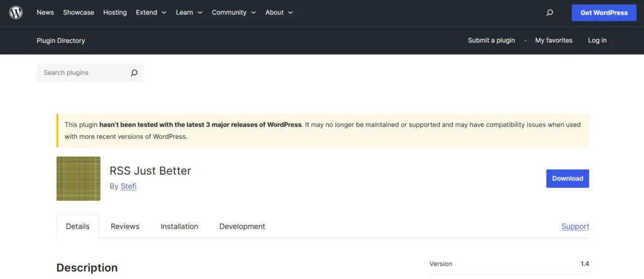The width and height of the screenshot is (644, 279).
Task: Expand the Extend dropdown menu
Action: point(151,13)
